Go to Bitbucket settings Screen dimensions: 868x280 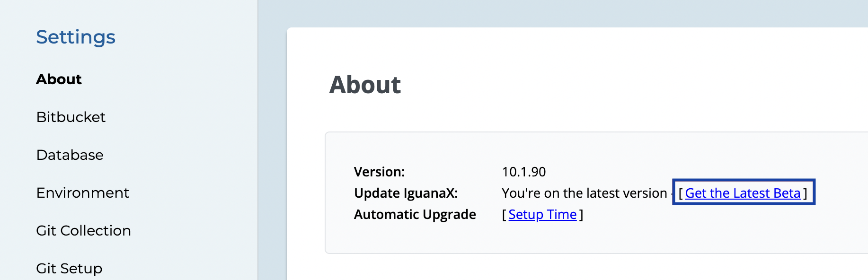pos(71,117)
